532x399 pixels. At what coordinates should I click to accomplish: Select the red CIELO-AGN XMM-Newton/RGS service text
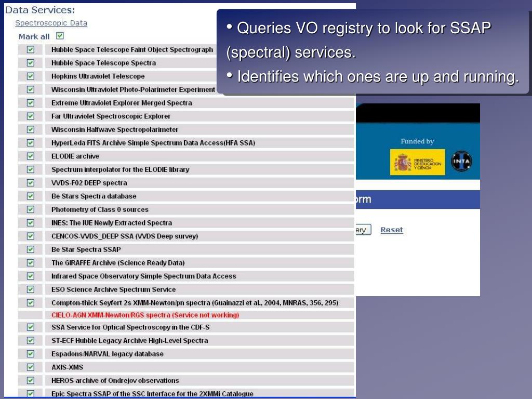coord(145,315)
